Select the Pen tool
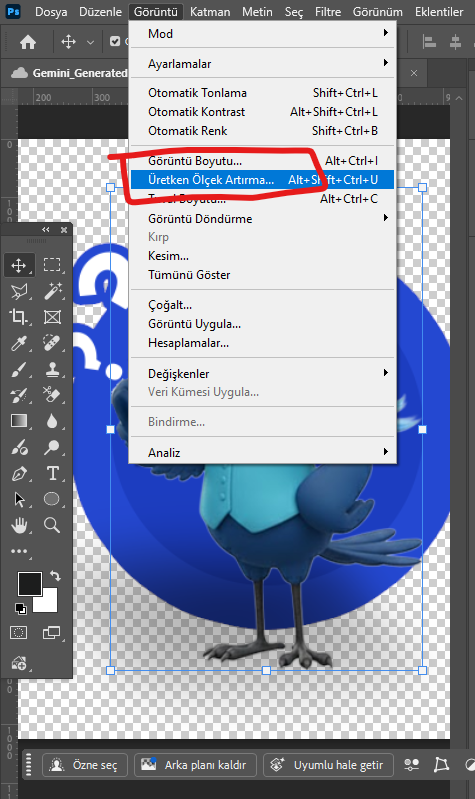The width and height of the screenshot is (475, 799). [19, 474]
